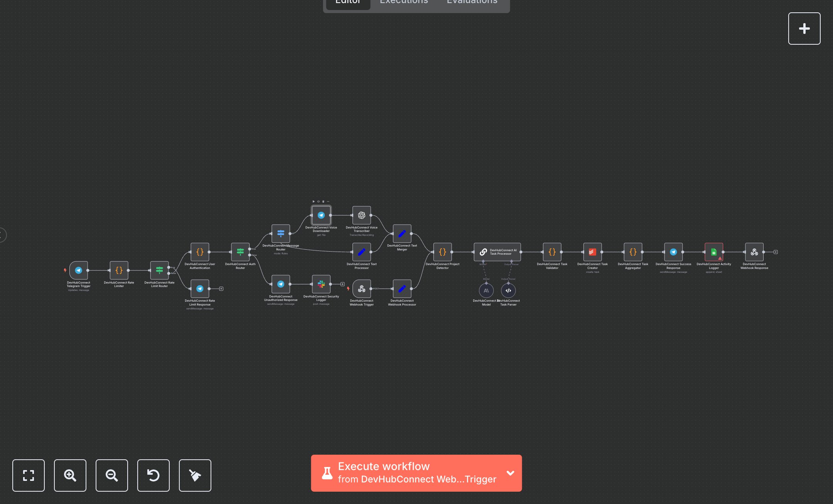Image resolution: width=833 pixels, height=504 pixels.
Task: Select the DevHubConnect Voice Transcriber OpenAI node
Action: [x=361, y=215]
